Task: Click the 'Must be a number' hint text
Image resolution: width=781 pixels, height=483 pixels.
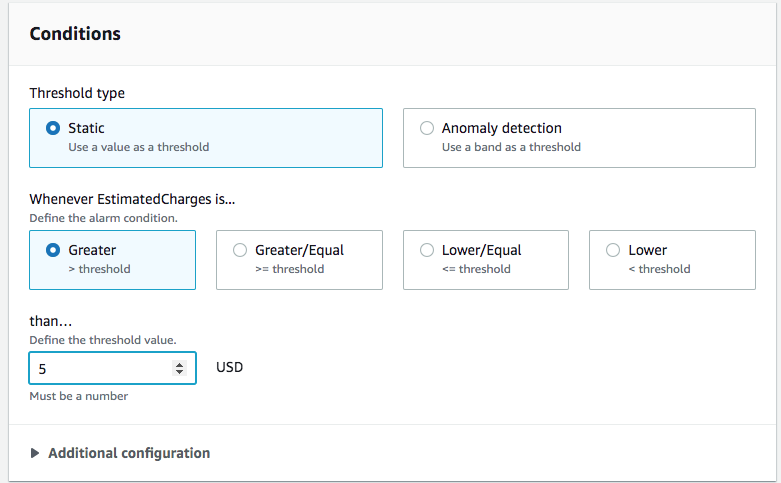Action: (79, 396)
